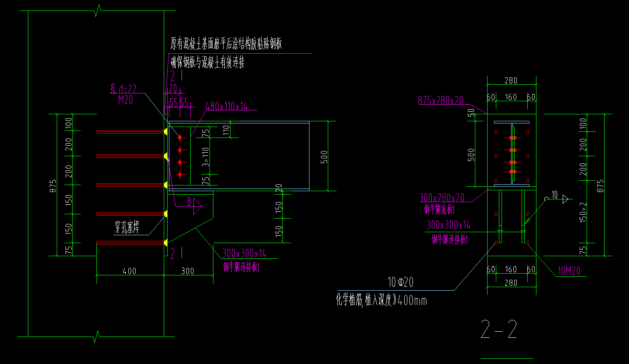Image resolution: width=629 pixels, height=364 pixels.
Task: Click the plate label "480x110x14"
Action: pos(226,106)
